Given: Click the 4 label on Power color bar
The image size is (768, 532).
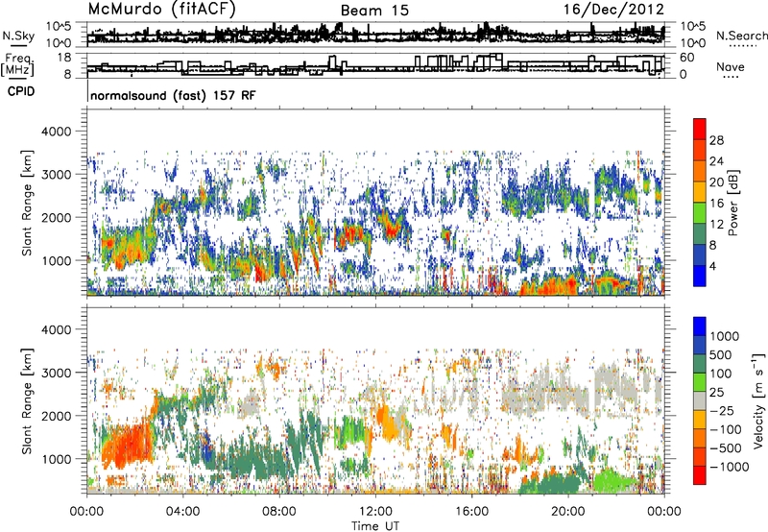Looking at the screenshot, I should (712, 267).
